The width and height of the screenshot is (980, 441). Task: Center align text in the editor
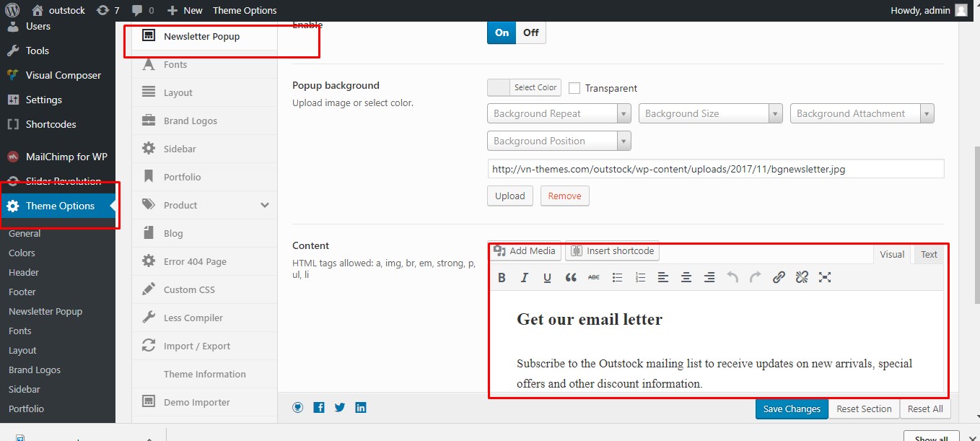[686, 277]
